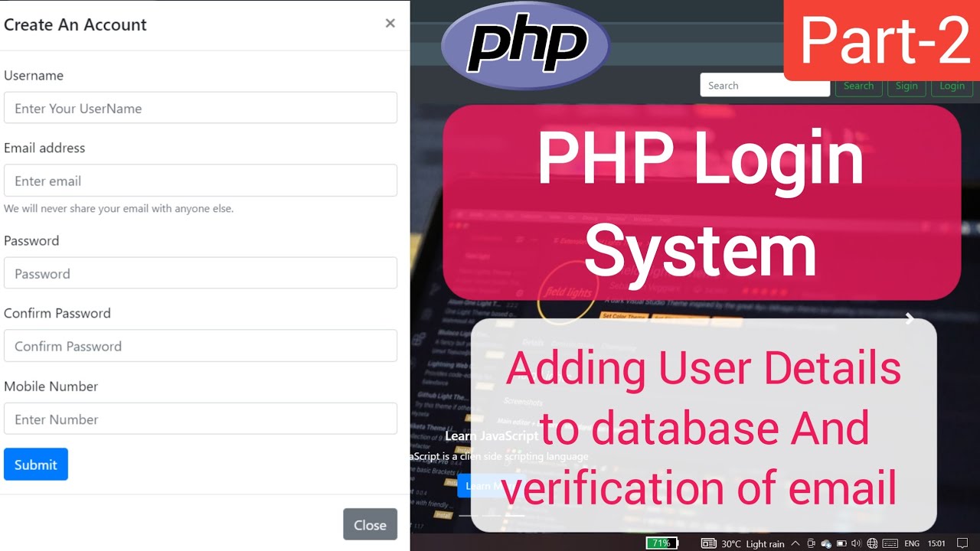Click the Meet Now camera tray icon
Image resolution: width=980 pixels, height=551 pixels.
812,543
